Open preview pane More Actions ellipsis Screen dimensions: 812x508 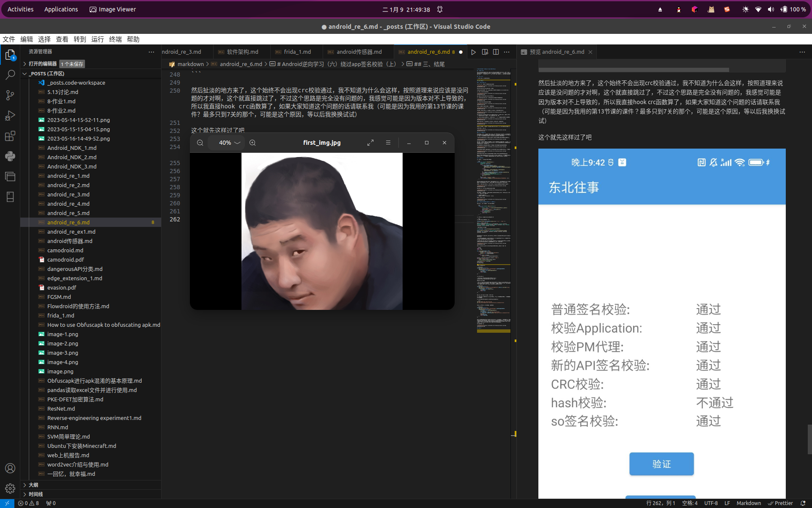click(802, 52)
